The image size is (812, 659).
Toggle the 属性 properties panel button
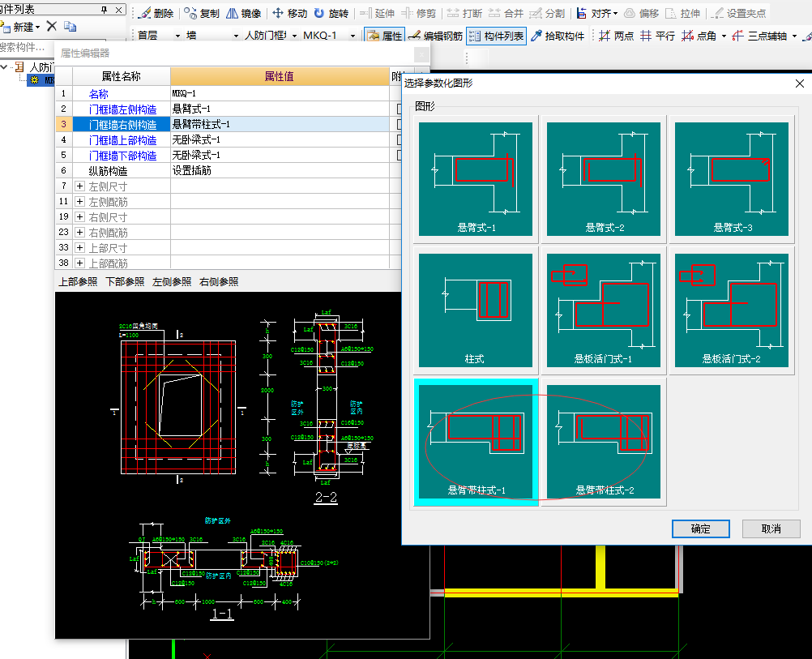pos(384,36)
